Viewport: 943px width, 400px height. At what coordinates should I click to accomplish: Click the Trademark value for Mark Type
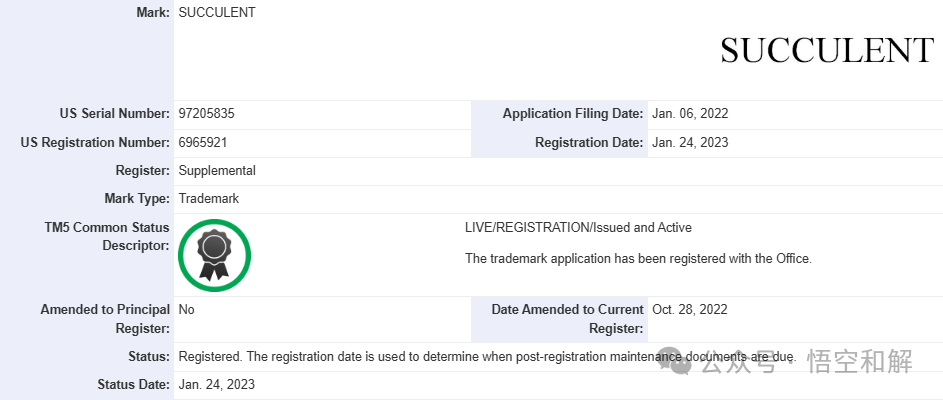pyautogui.click(x=209, y=198)
